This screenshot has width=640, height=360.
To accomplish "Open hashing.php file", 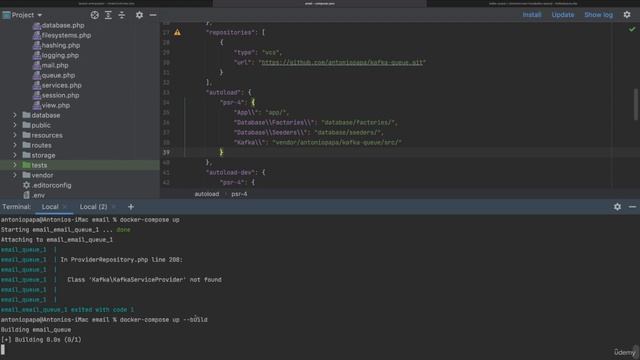I will pyautogui.click(x=60, y=45).
